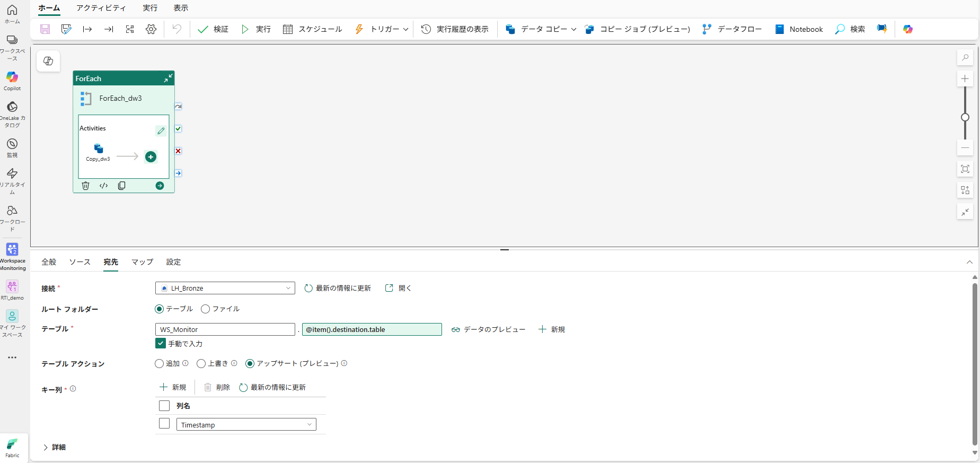The height and width of the screenshot is (463, 980).
Task: Click 開く to open the connection
Action: point(398,288)
